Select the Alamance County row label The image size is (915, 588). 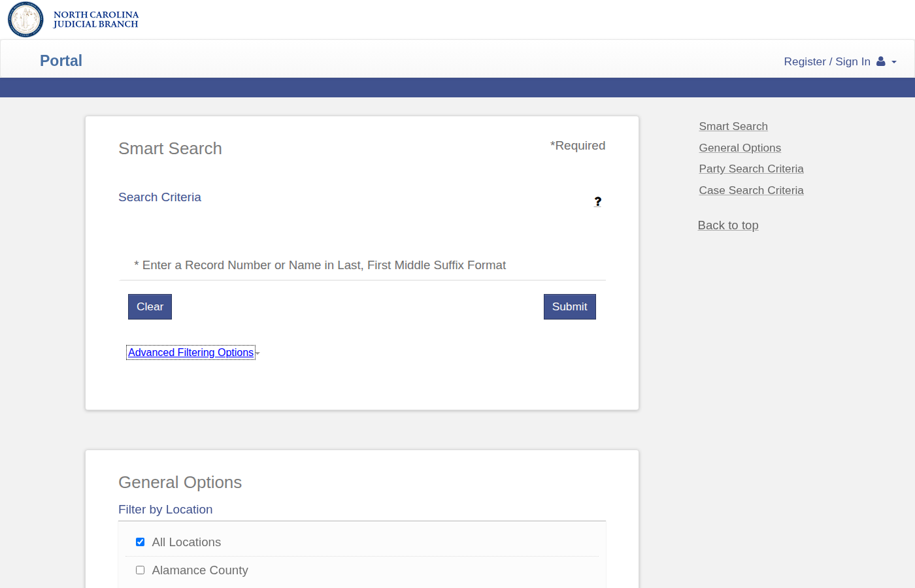click(199, 570)
